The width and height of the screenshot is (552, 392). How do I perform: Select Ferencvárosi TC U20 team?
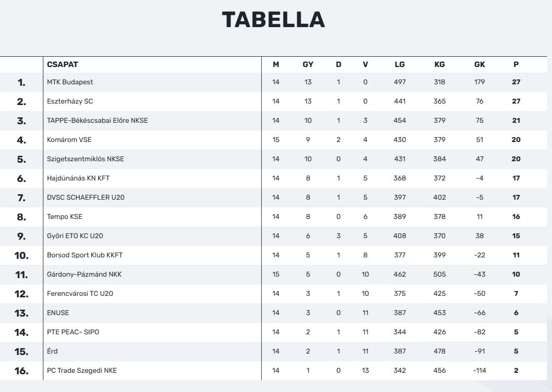pyautogui.click(x=80, y=293)
